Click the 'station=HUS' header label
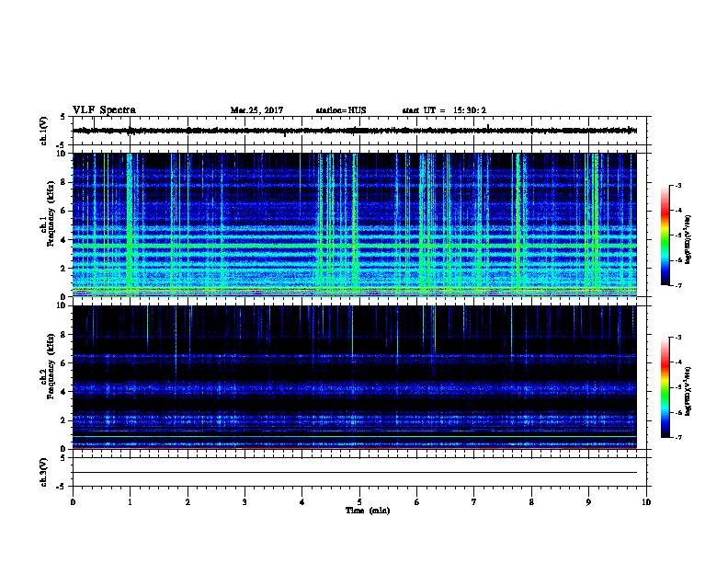Viewport: 728px width, 563px height. pyautogui.click(x=341, y=110)
